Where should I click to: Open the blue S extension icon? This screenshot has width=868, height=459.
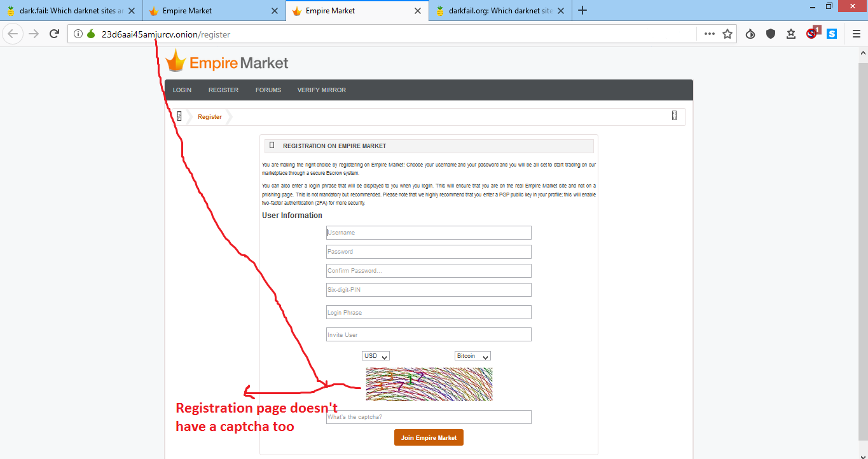(x=832, y=34)
